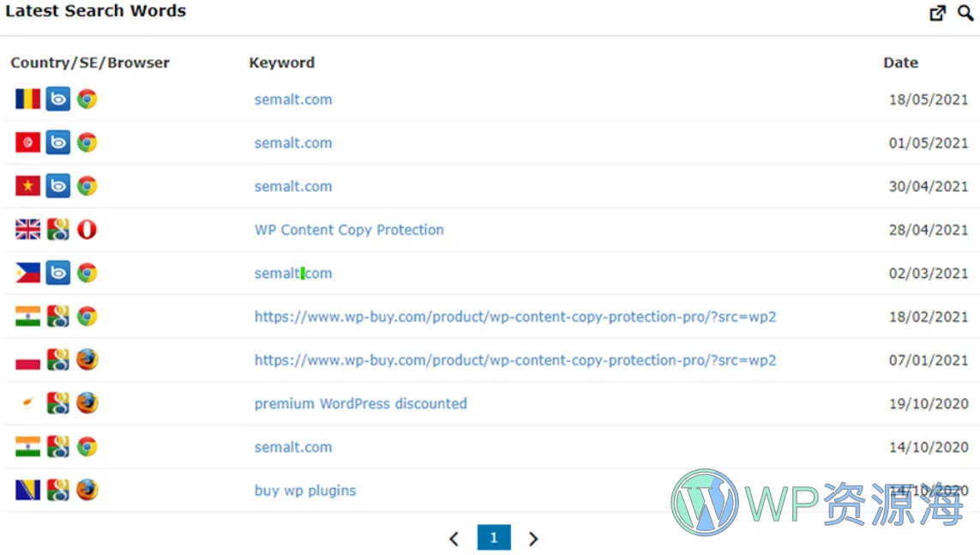
Task: Click India flag in 14/10/2020 row
Action: (x=27, y=447)
